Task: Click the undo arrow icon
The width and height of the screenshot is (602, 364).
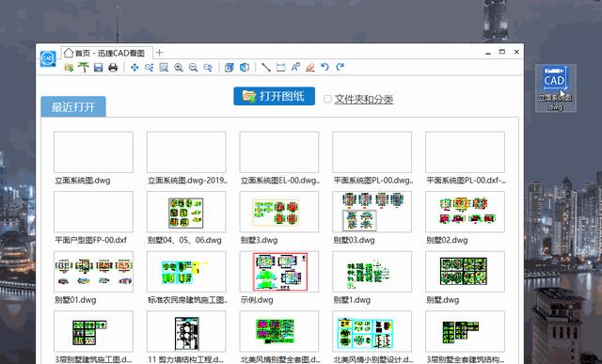Action: coord(325,68)
